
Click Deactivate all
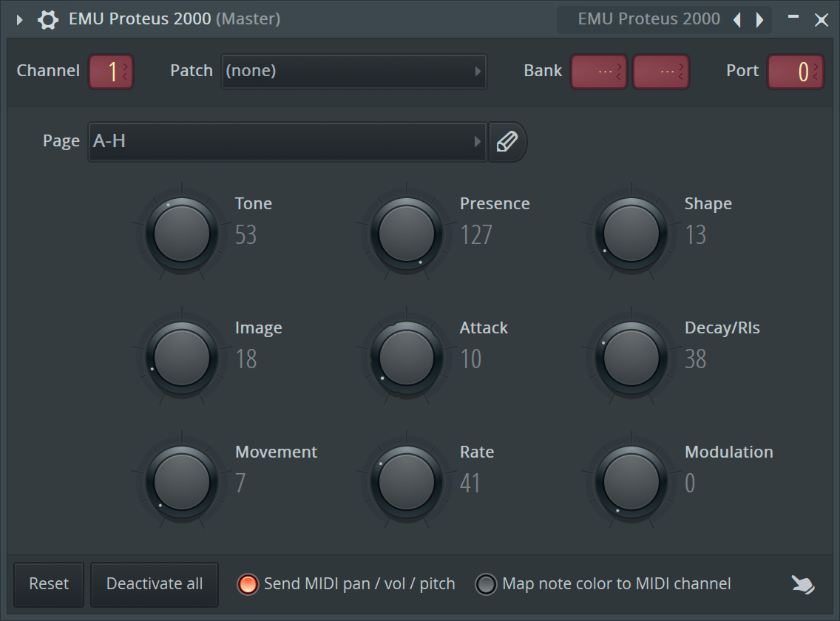pos(154,584)
